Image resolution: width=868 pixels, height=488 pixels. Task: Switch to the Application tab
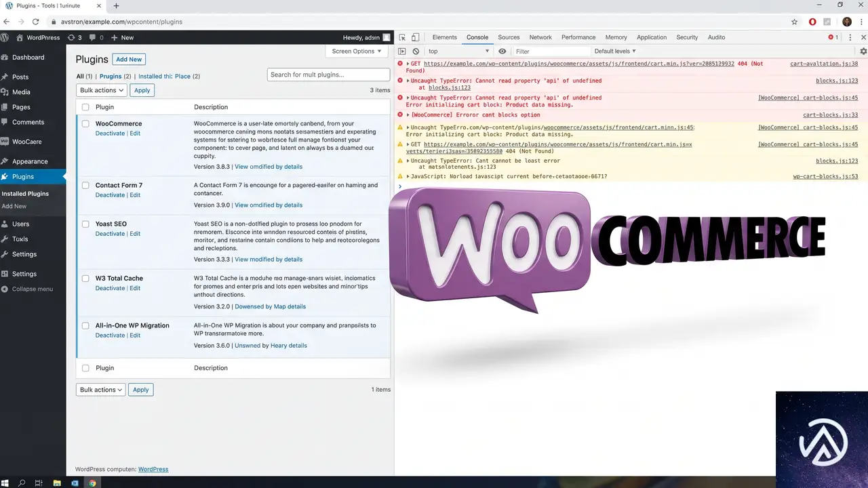point(652,37)
